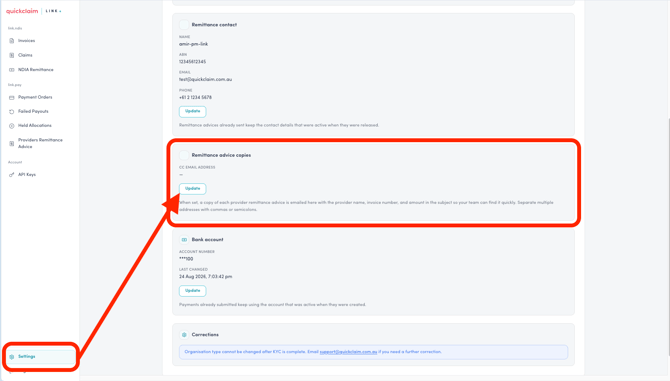The height and width of the screenshot is (381, 670).
Task: Select email 'test@quickclaim.com.au'
Action: (206, 79)
